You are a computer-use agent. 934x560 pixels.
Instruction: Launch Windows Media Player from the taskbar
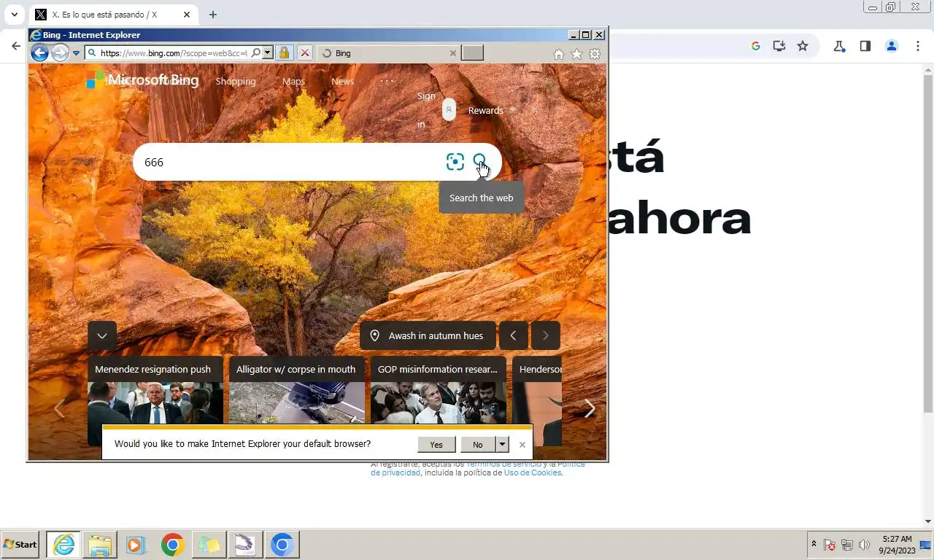[x=136, y=545]
